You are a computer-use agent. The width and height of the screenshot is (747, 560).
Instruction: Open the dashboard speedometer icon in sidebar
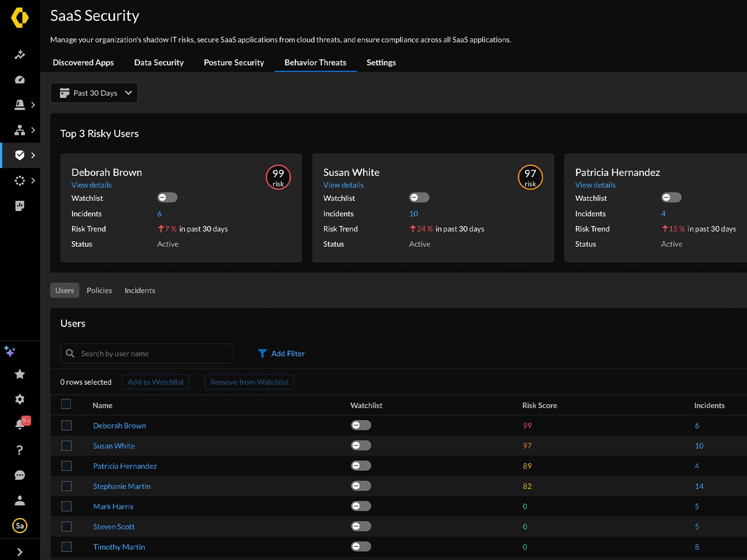click(x=20, y=79)
